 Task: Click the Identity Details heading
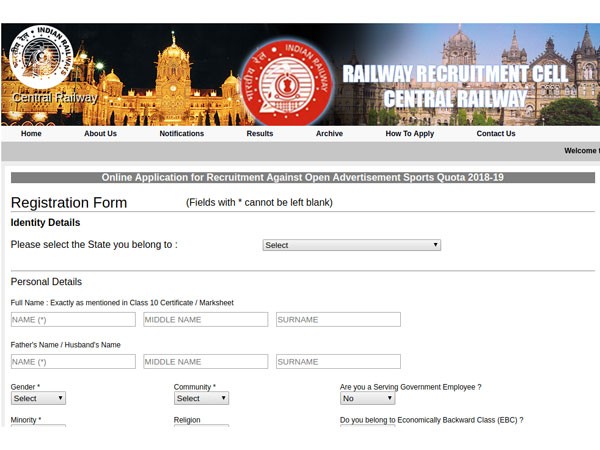(45, 223)
